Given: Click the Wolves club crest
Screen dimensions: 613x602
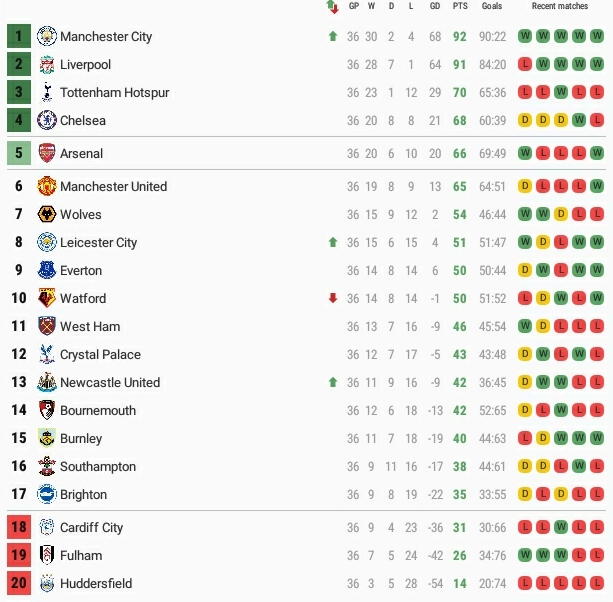Looking at the screenshot, I should point(47,215).
